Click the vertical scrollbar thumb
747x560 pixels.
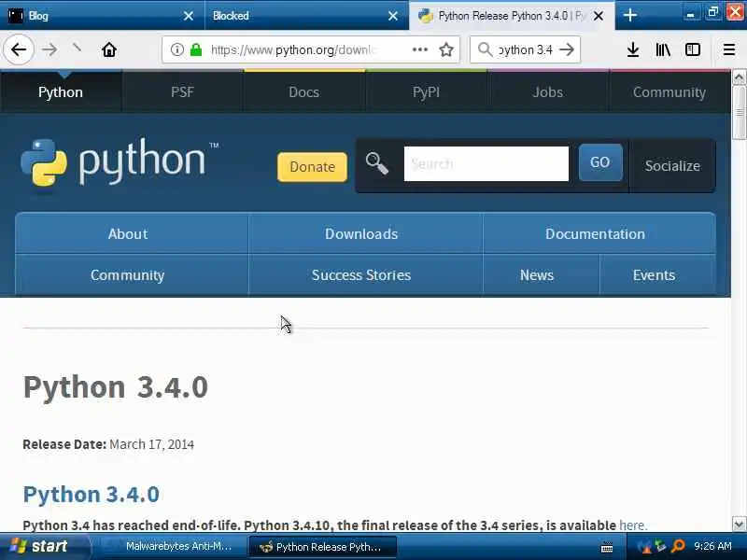point(739,112)
